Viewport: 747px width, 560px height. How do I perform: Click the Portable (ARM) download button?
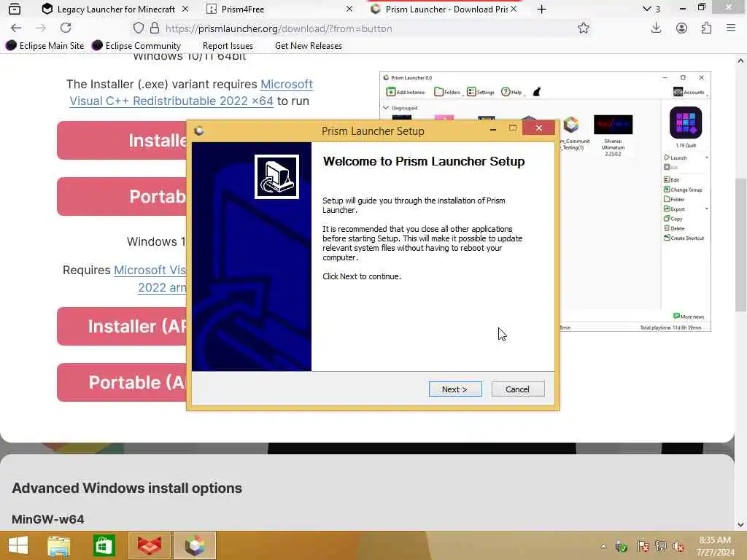tap(122, 382)
